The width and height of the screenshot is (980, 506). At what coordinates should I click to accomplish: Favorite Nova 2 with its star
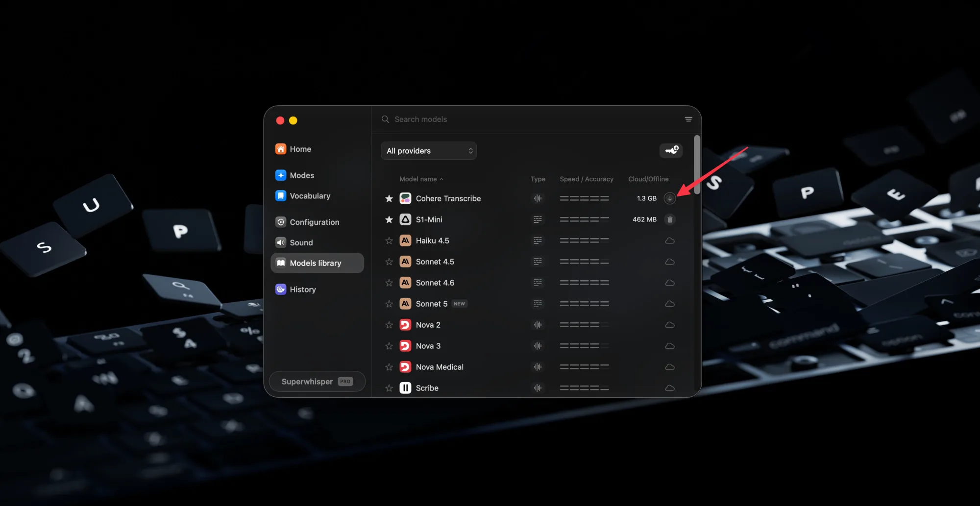(x=389, y=325)
